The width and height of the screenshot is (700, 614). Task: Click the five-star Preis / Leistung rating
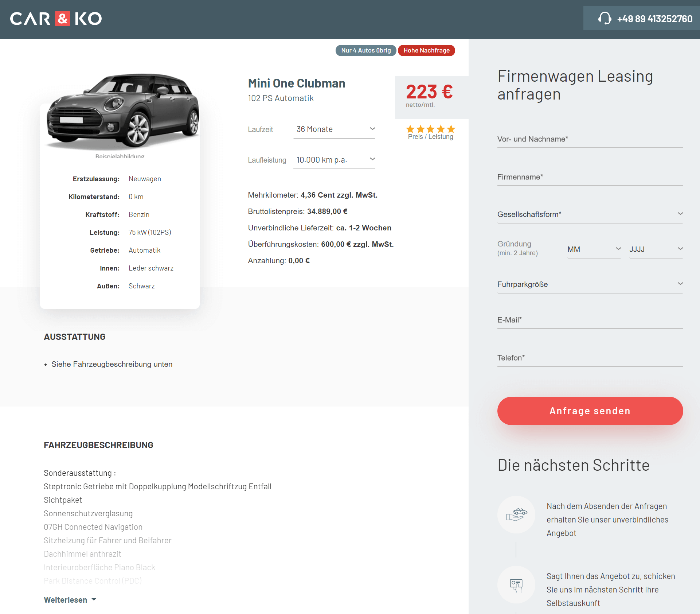pos(430,133)
